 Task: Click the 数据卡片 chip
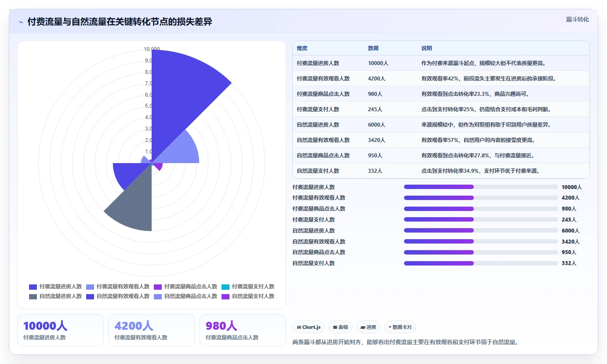click(x=400, y=327)
